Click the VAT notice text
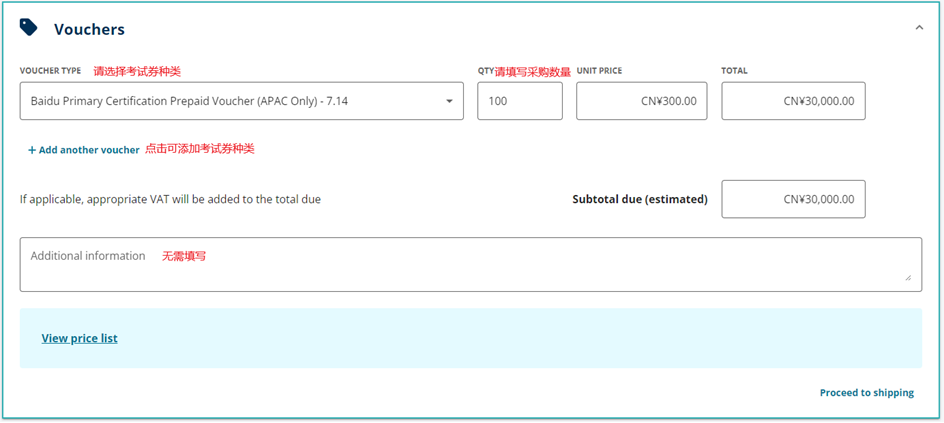This screenshot has width=944, height=423. 170,199
